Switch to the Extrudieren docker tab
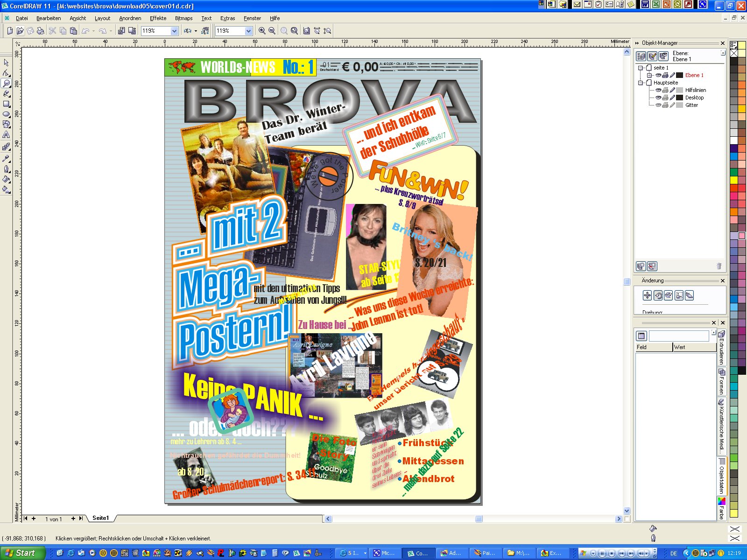This screenshot has height=560, width=747. 721,348
